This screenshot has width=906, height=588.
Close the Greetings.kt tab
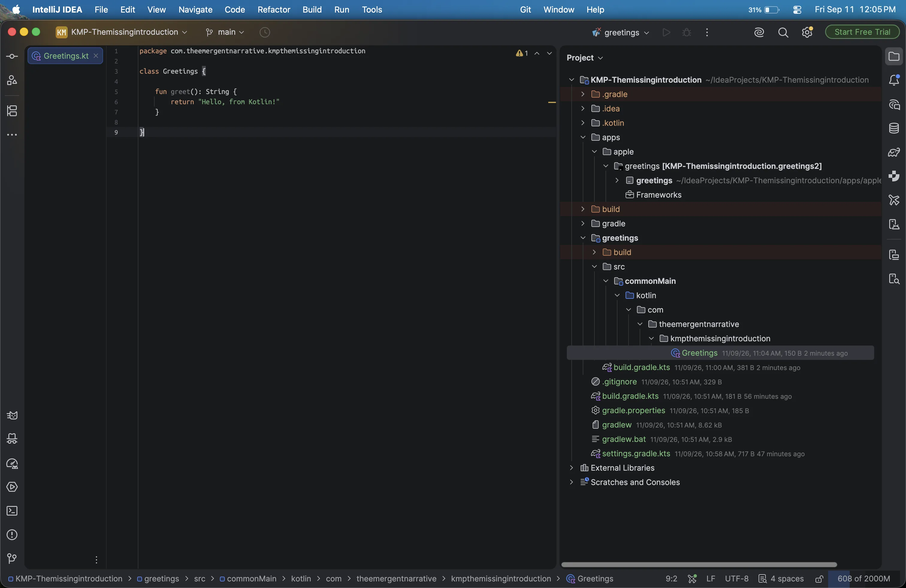click(x=96, y=56)
